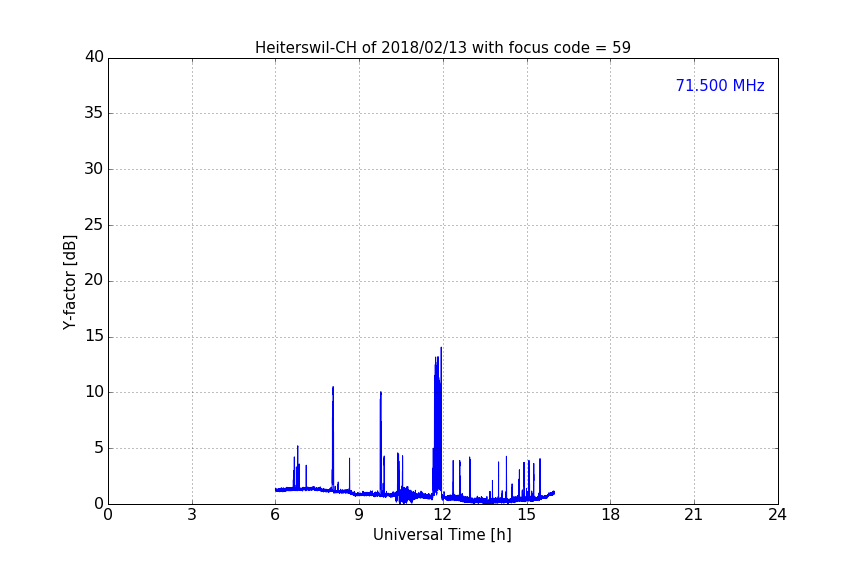The image size is (864, 576).
Task: Click the x-axis tick label '21'
Action: [694, 515]
